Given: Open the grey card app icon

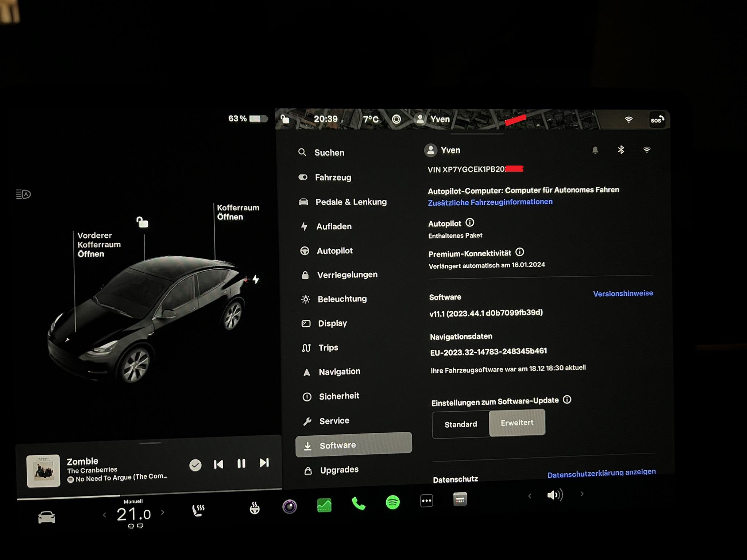Looking at the screenshot, I should click(460, 499).
